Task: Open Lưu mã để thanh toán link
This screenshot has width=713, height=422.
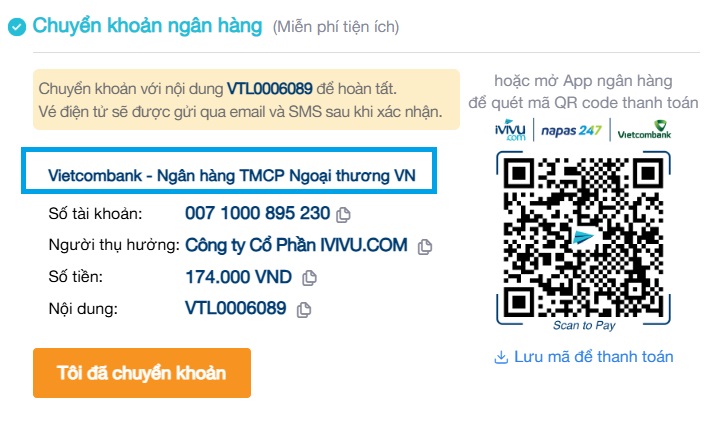Action: pyautogui.click(x=593, y=357)
